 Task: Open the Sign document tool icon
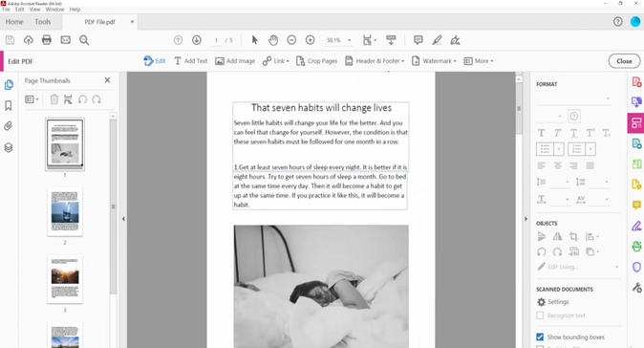click(x=455, y=40)
